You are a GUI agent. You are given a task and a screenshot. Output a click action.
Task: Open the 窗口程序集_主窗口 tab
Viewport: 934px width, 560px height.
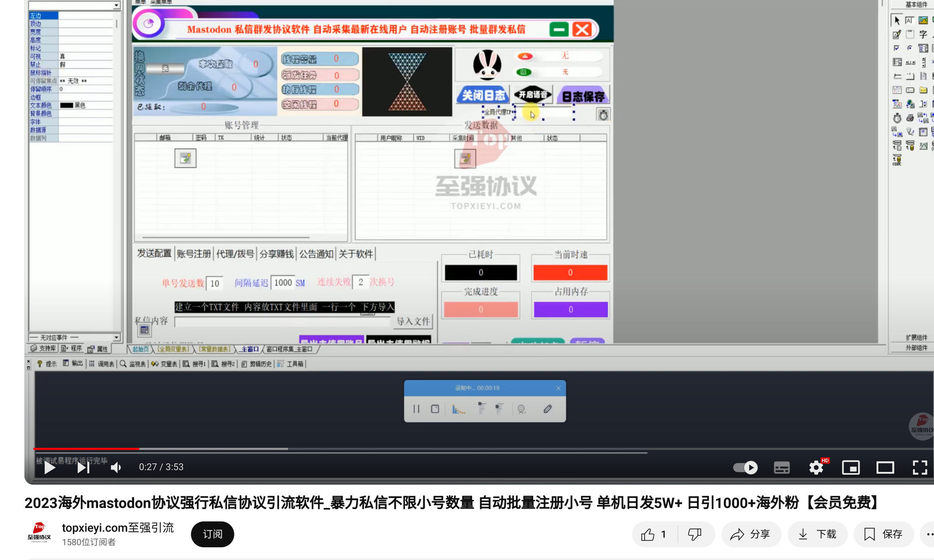tap(289, 349)
